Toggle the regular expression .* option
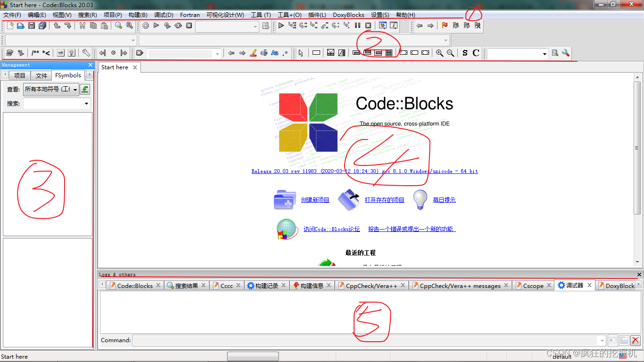The height and width of the screenshot is (362, 644). (285, 53)
